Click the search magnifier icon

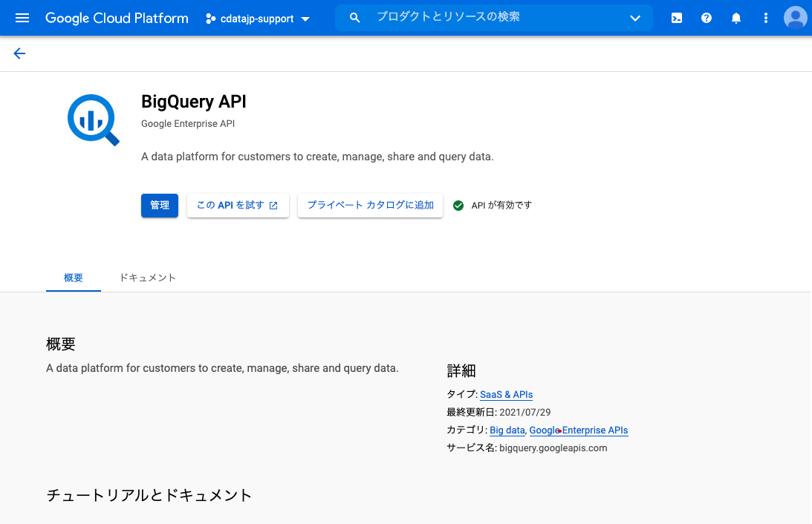click(x=354, y=18)
